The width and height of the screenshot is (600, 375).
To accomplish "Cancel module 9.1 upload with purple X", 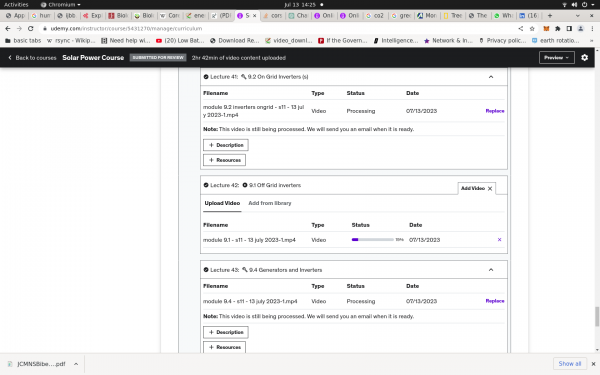I will pos(499,240).
